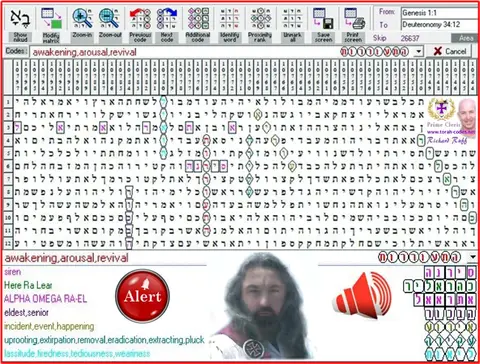Screen dimensions: 480x364
Task: Click row number 1 header
Action: pos(8,102)
